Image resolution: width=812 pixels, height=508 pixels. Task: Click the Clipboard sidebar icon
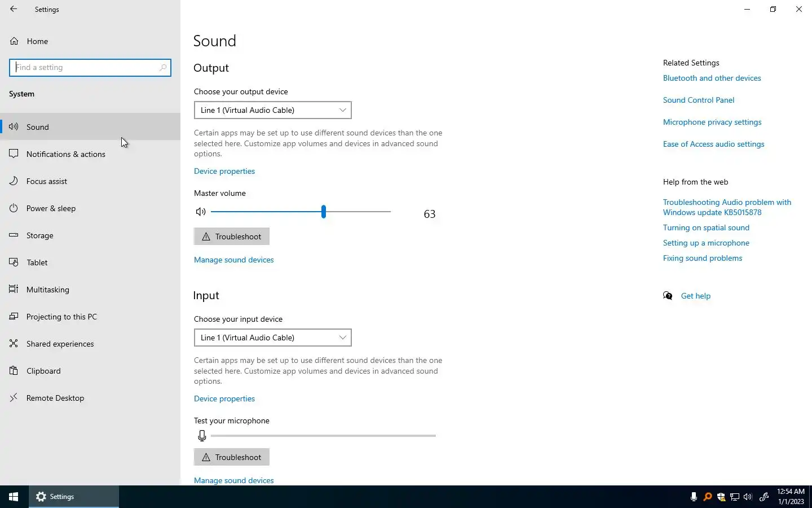point(14,371)
